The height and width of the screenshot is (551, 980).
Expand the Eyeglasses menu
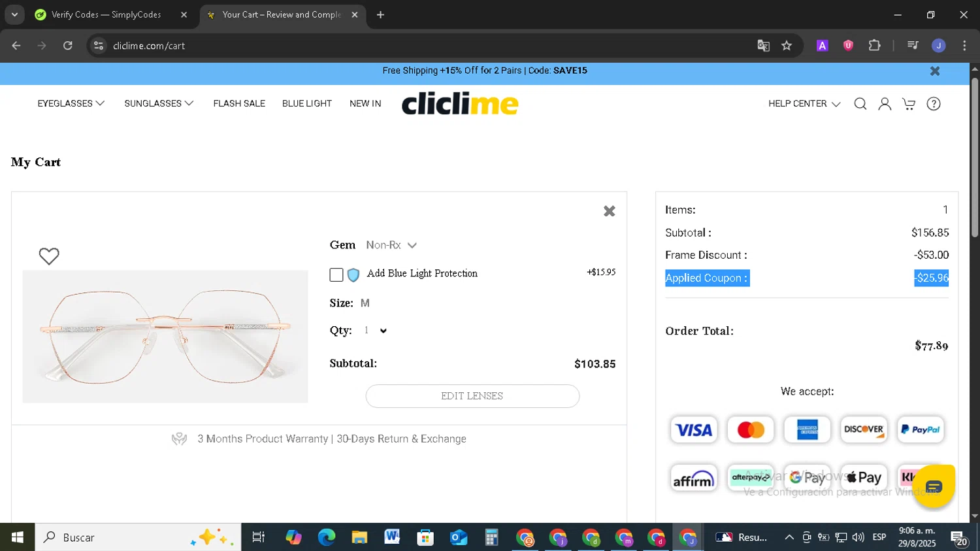(71, 104)
